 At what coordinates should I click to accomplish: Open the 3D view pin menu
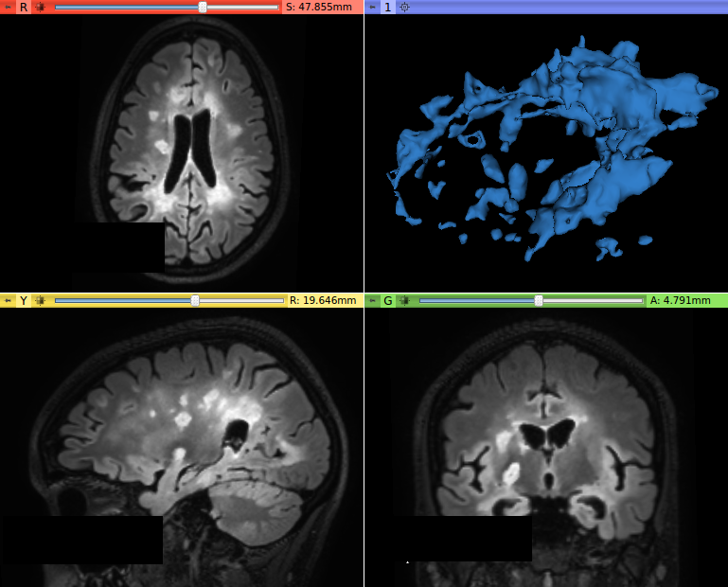[373, 7]
